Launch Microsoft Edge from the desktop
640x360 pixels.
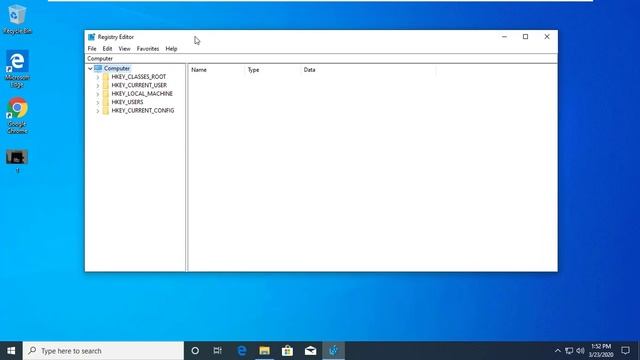(17, 69)
